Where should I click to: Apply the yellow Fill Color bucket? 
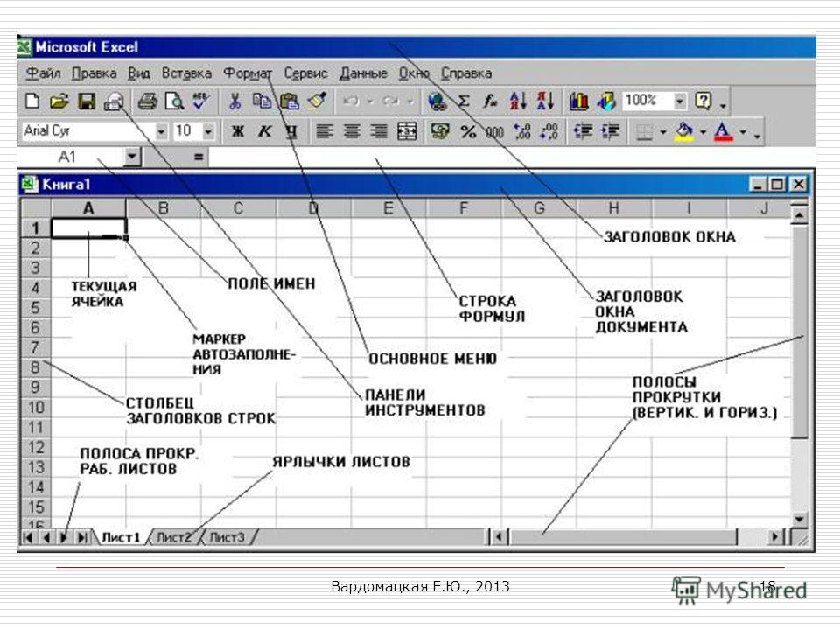(x=684, y=132)
